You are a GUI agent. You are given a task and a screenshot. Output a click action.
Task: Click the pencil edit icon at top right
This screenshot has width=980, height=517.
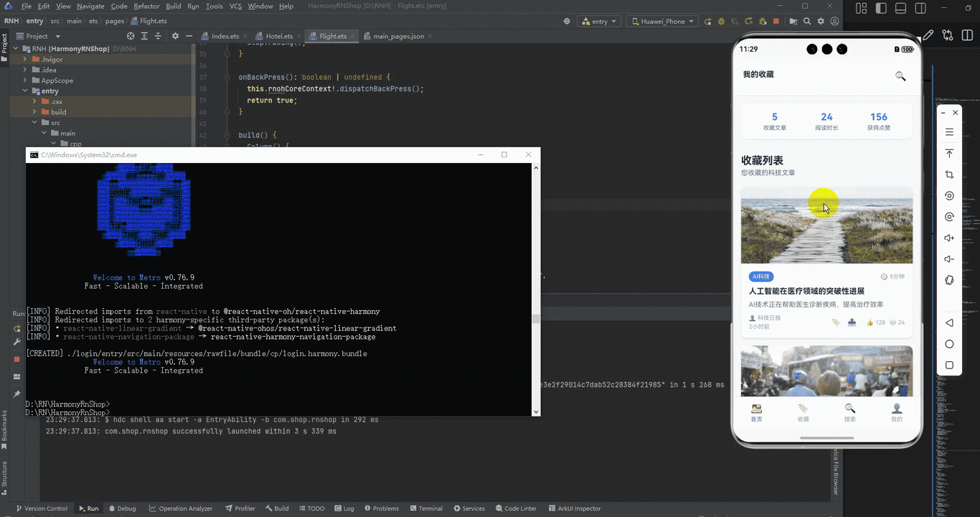point(928,34)
